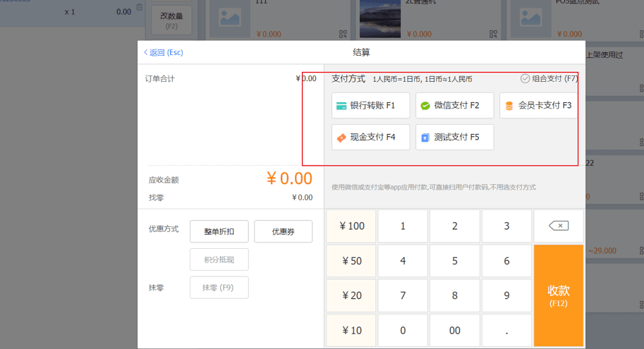Click 改数量 (F2) button in background window
This screenshot has width=644, height=349.
(x=171, y=20)
